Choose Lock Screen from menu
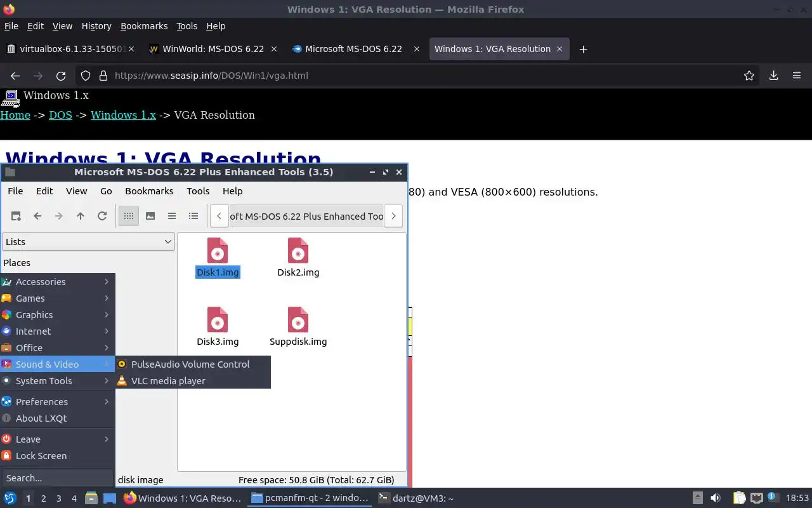 [57, 456]
